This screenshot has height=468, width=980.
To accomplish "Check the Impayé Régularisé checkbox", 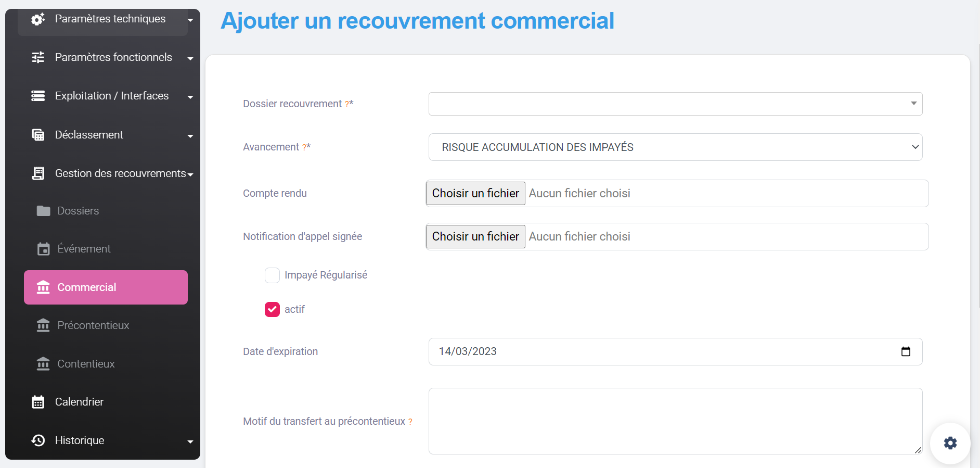I will coord(272,275).
